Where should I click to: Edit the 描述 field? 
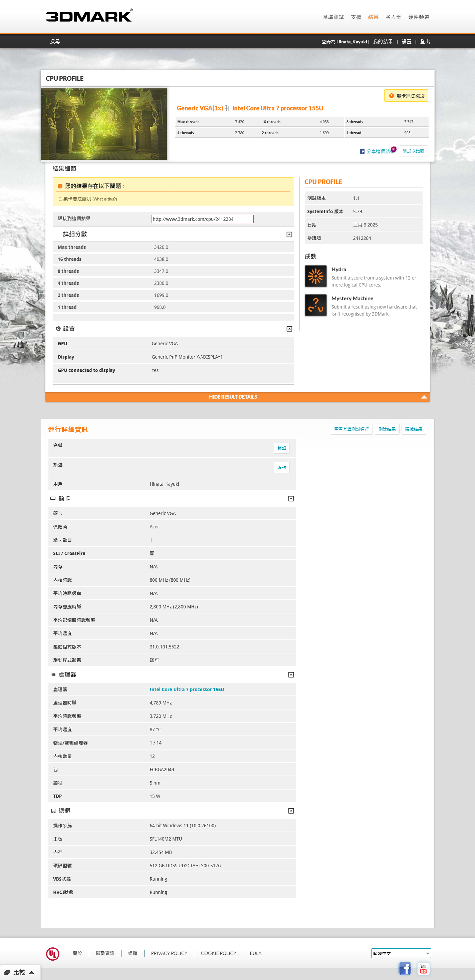pyautogui.click(x=282, y=468)
